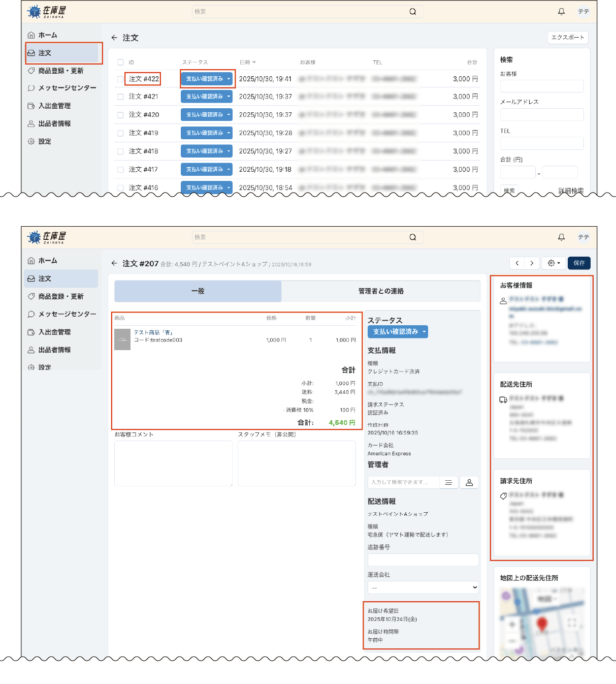Toggle the select-all checkbox in ID header
The width and height of the screenshot is (616, 684).
pos(120,63)
